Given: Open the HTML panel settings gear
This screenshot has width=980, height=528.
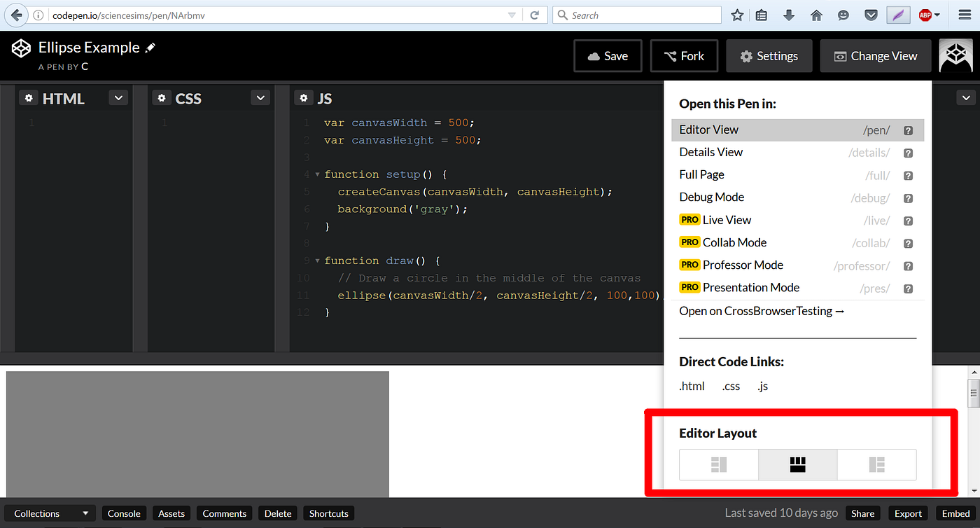Looking at the screenshot, I should coord(29,97).
